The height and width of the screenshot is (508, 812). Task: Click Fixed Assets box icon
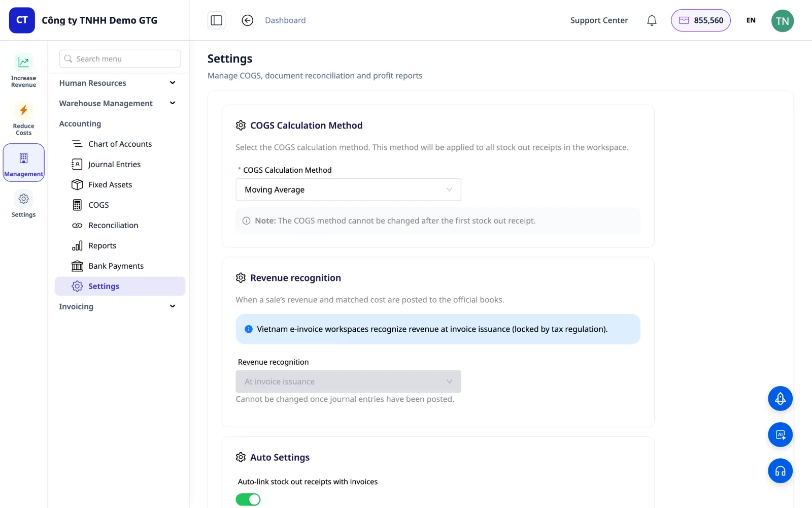coord(77,184)
